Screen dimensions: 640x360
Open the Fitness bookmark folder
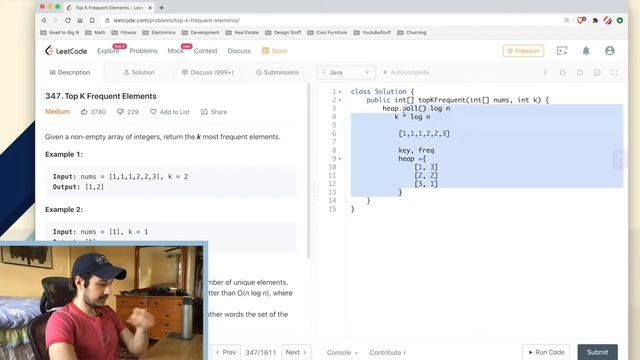tap(124, 32)
